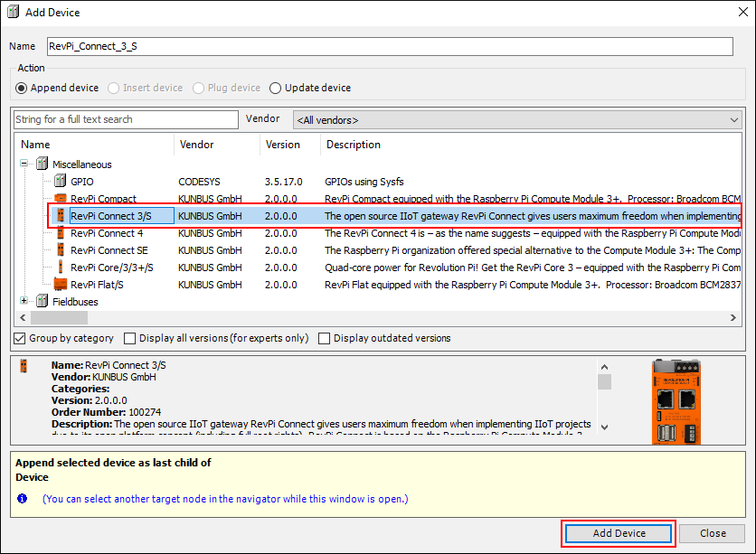Select the RevPi Core/3/3+/S tree item

point(112,268)
